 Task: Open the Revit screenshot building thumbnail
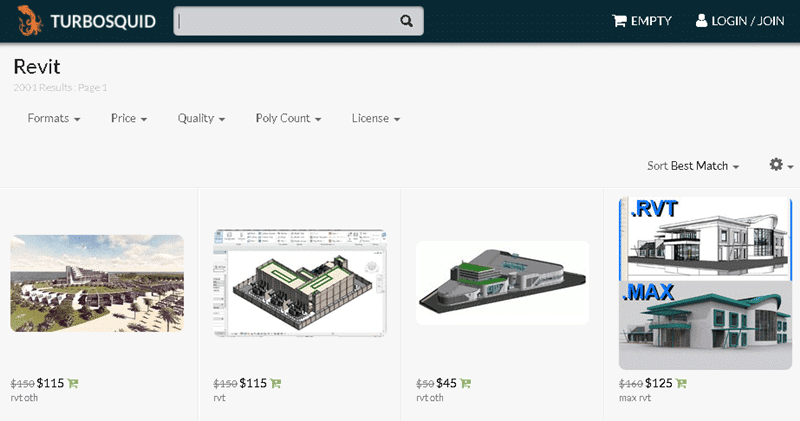pyautogui.click(x=300, y=279)
